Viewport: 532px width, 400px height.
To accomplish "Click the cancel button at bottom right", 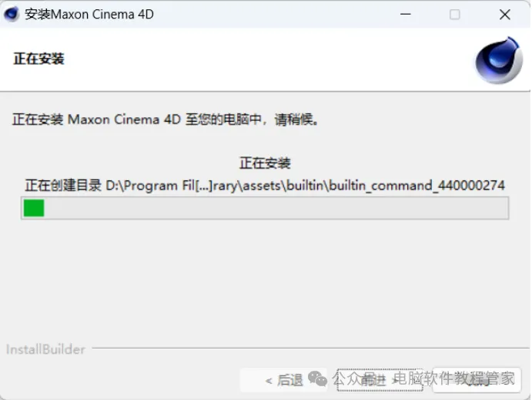I will (x=477, y=380).
